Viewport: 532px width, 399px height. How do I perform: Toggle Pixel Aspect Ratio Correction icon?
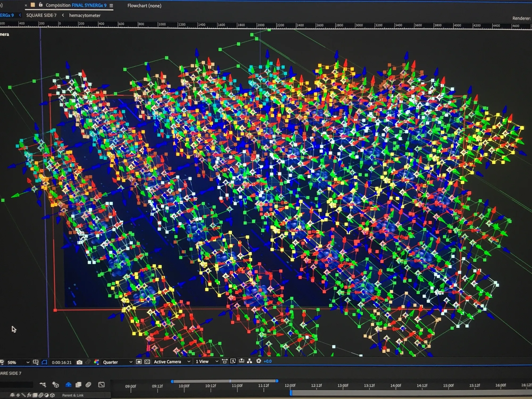(x=225, y=361)
